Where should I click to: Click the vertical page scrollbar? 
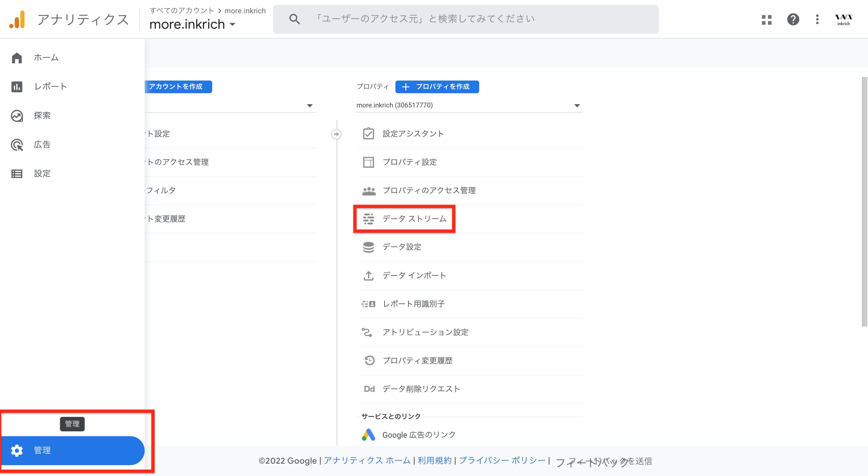(864, 202)
